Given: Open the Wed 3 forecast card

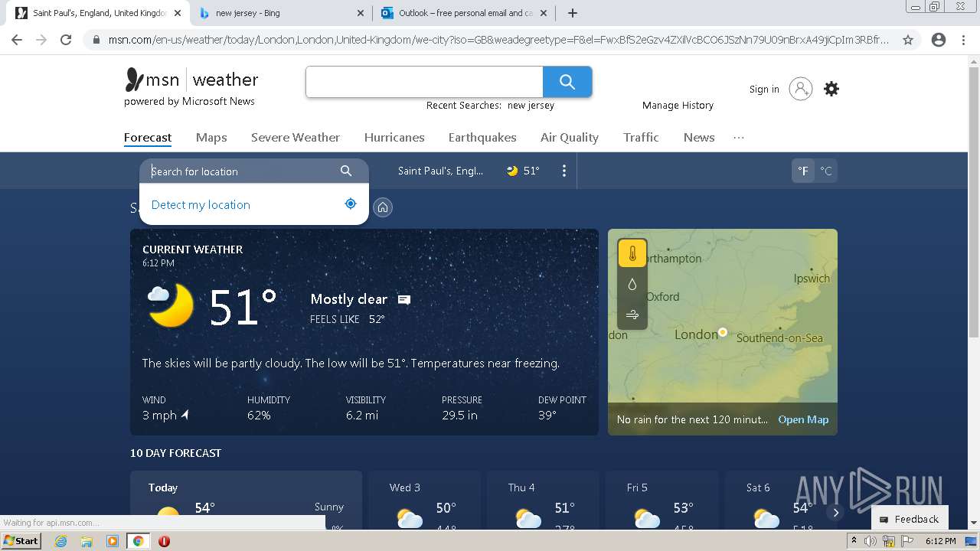Looking at the screenshot, I should click(x=425, y=501).
